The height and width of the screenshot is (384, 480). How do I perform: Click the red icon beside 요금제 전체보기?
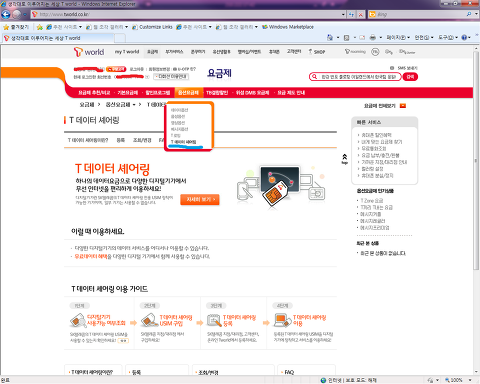click(x=403, y=106)
